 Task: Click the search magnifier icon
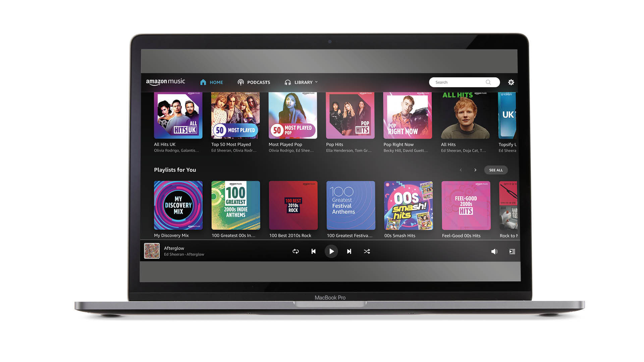pyautogui.click(x=488, y=82)
